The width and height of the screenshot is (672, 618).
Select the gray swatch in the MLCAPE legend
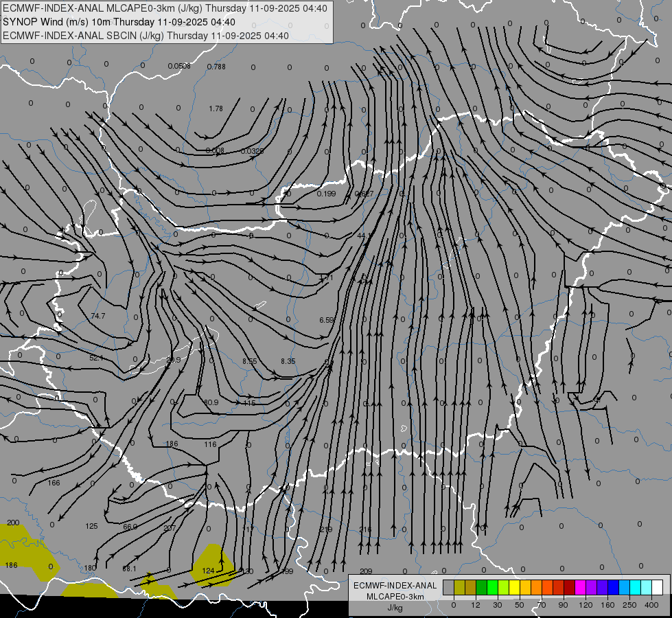click(x=449, y=588)
